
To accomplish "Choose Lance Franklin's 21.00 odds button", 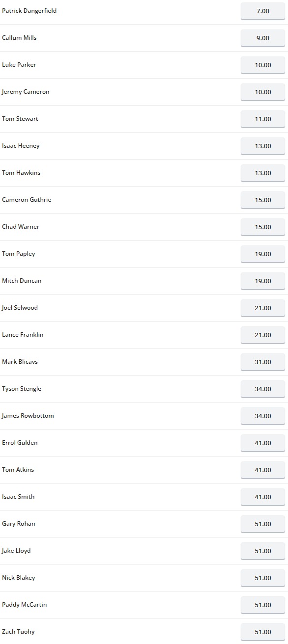I will pos(263,335).
